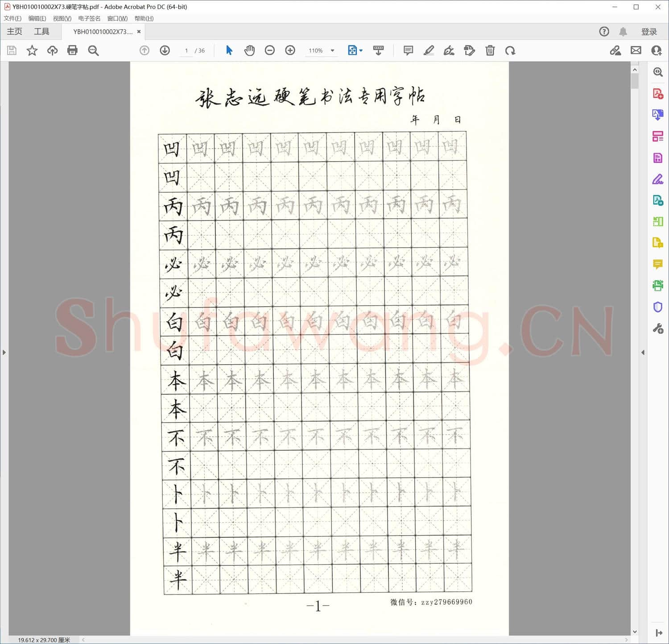
Task: Click the 登录 sign-in button
Action: pyautogui.click(x=649, y=32)
